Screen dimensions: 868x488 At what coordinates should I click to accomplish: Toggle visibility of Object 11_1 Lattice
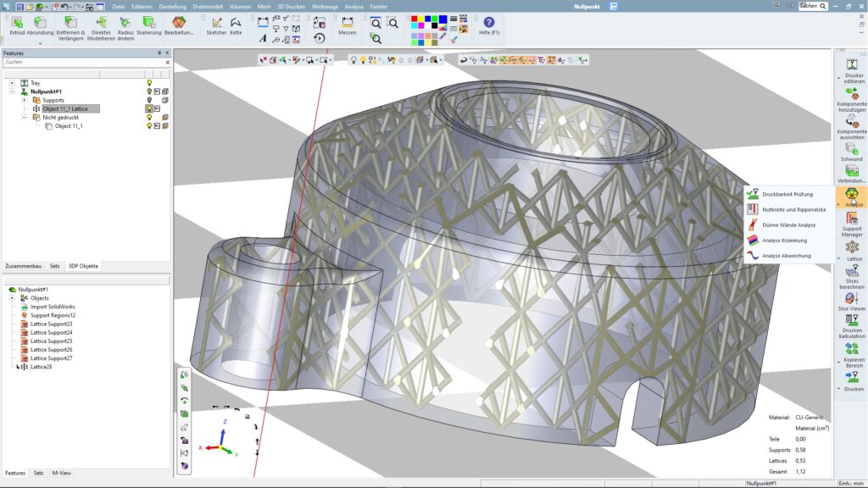(150, 108)
